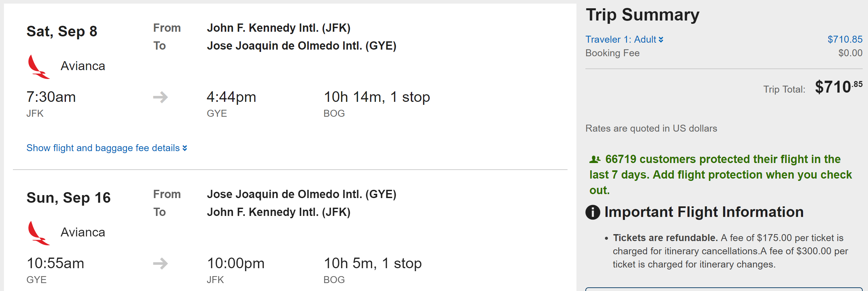Screen dimensions: 868x291
Task: Click the Sun, Sep 16 date heading
Action: (x=69, y=198)
